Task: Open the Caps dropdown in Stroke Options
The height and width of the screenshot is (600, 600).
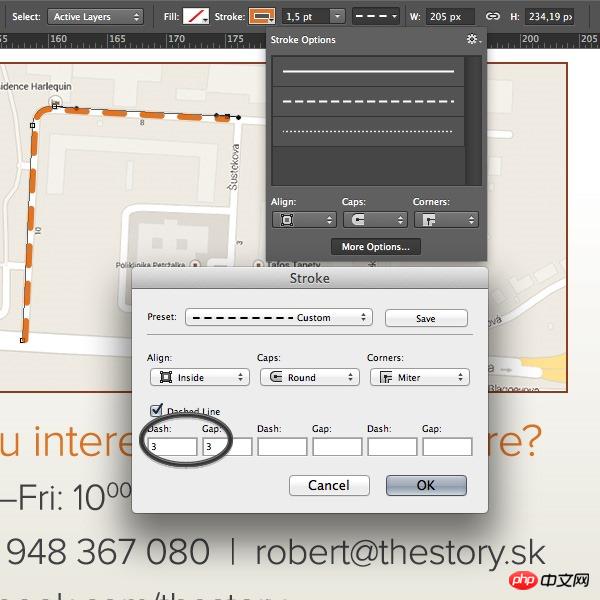Action: [x=375, y=220]
